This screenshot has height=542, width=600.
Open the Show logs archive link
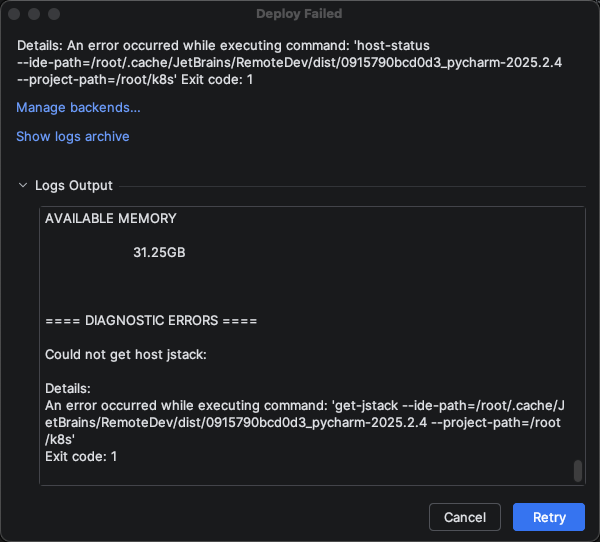pyautogui.click(x=73, y=136)
